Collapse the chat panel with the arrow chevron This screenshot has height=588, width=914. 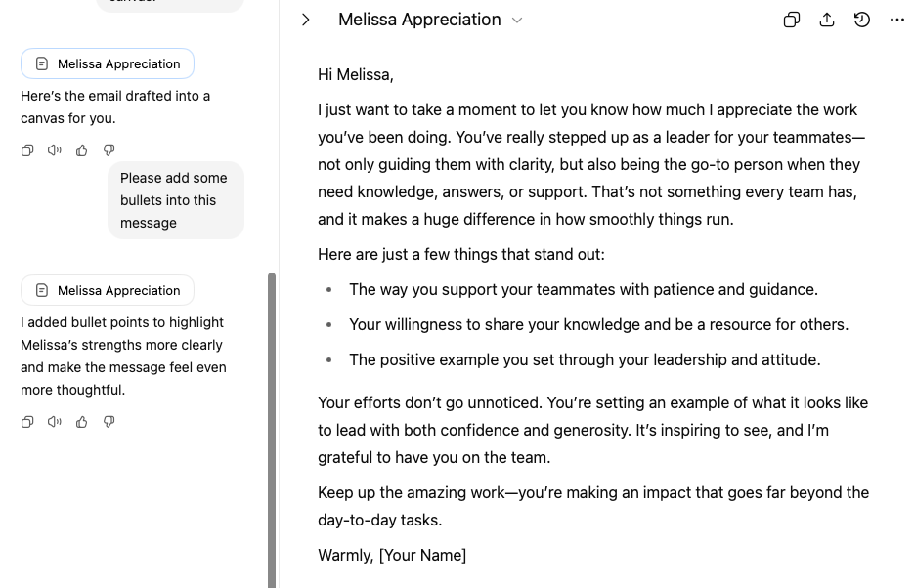coord(306,20)
